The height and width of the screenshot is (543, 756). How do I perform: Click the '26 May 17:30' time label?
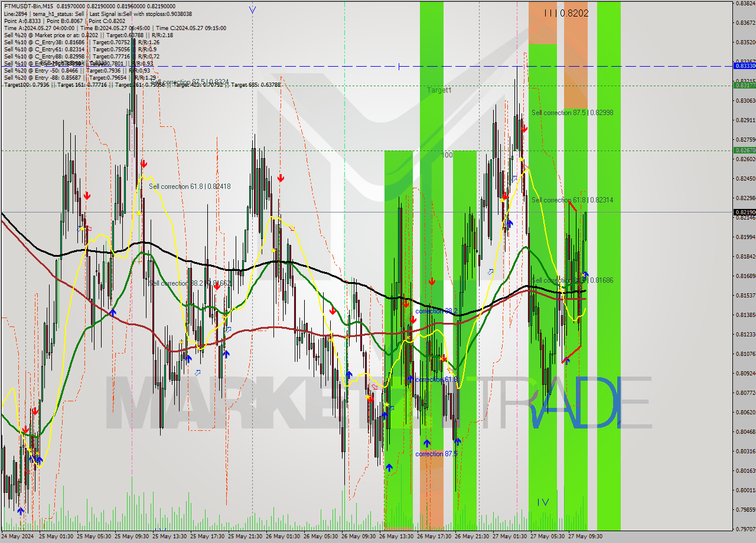pyautogui.click(x=434, y=537)
